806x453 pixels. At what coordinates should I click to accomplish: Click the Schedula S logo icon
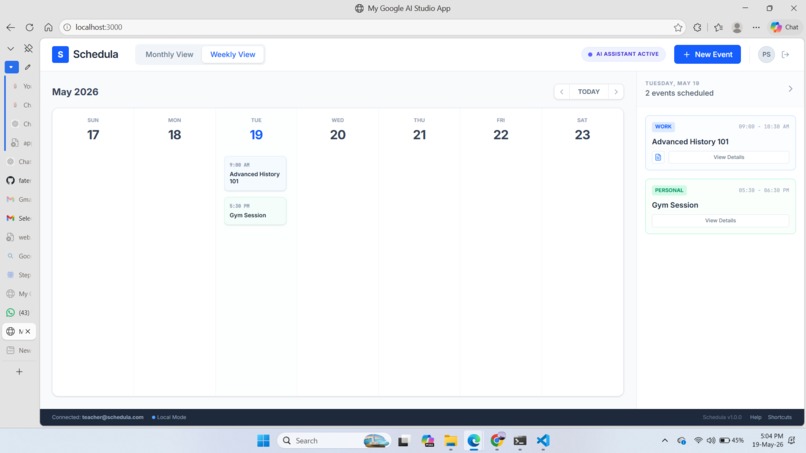60,54
